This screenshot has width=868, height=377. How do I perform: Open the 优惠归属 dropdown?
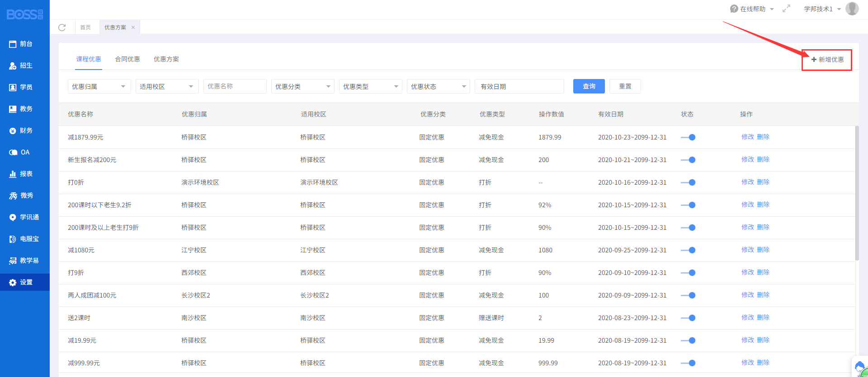pos(99,86)
